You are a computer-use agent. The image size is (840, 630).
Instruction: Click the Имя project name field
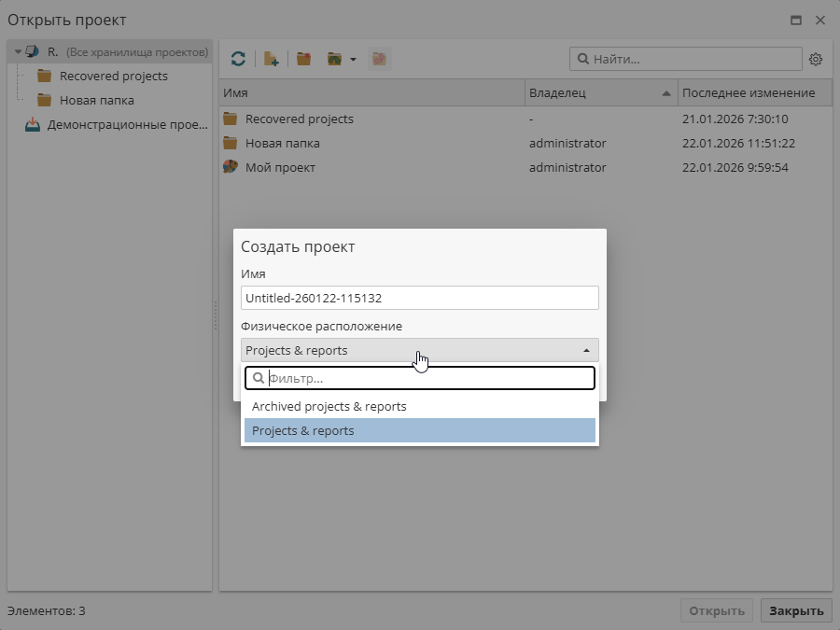(419, 298)
